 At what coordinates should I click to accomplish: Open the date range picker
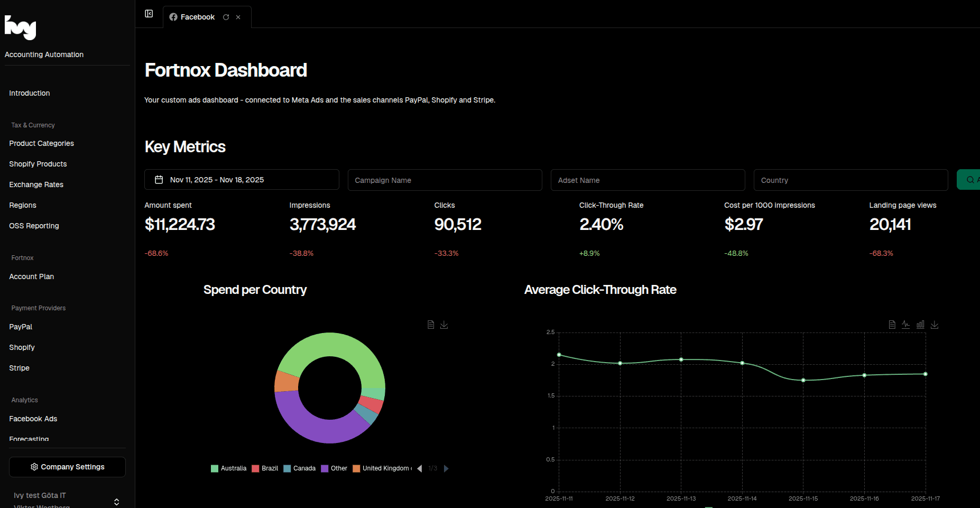[x=242, y=180]
